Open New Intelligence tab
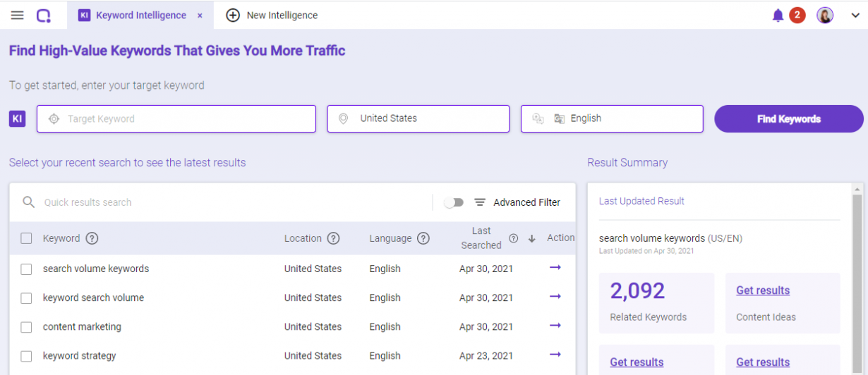Viewport: 868px width, 375px height. pos(272,16)
